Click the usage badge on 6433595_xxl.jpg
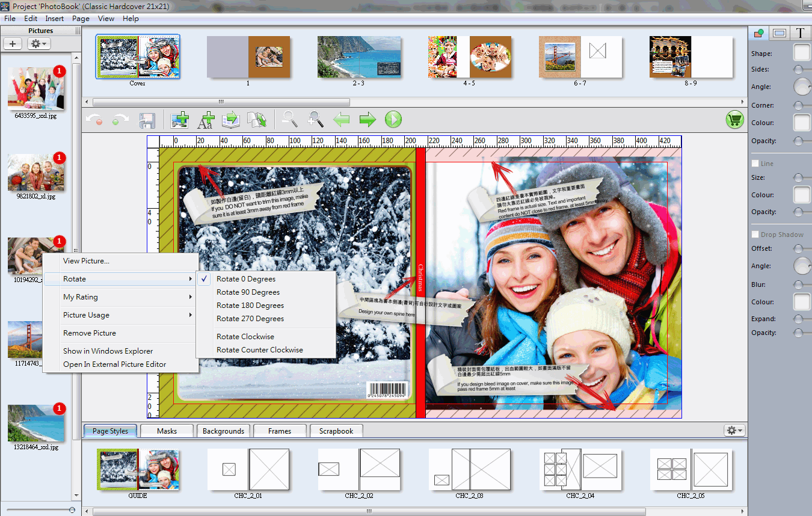This screenshot has height=516, width=812. (59, 72)
